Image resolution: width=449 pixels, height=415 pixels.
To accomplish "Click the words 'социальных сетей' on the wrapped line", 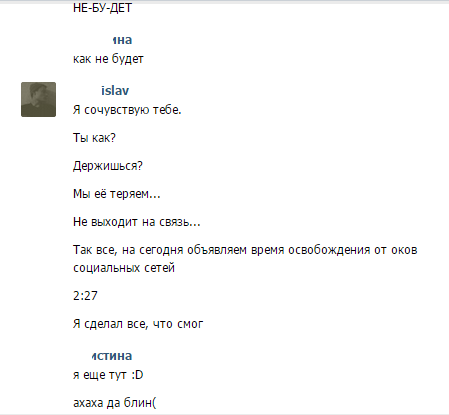I will 124,268.
